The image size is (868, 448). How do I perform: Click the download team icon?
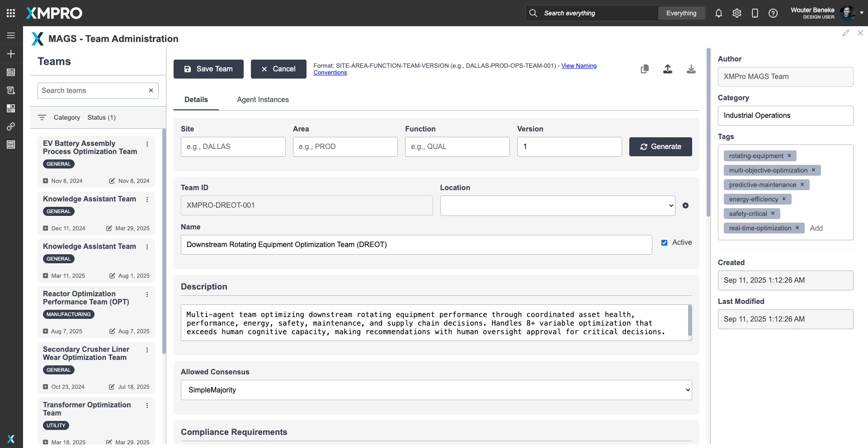(x=691, y=69)
